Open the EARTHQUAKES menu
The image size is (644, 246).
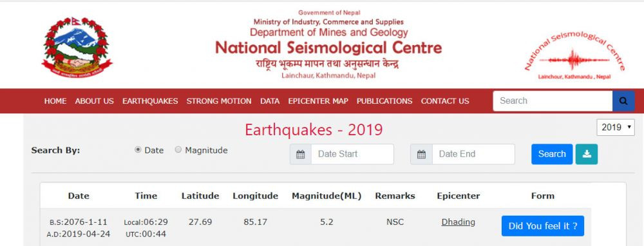tap(150, 101)
